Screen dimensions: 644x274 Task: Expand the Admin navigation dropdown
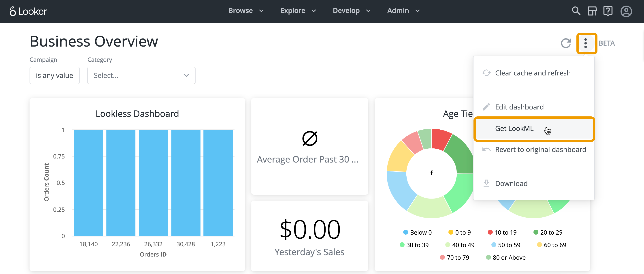pos(403,11)
